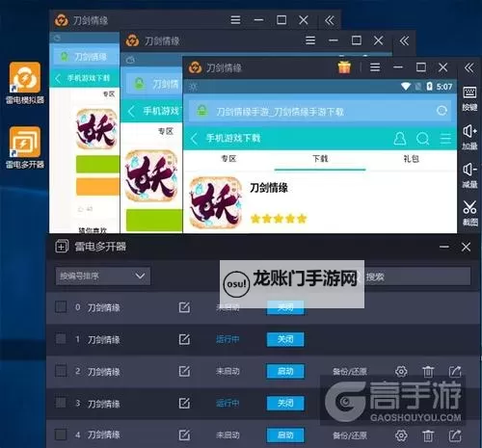
Task: Click the 5:07 clock in Android status bar
Action: [x=444, y=87]
